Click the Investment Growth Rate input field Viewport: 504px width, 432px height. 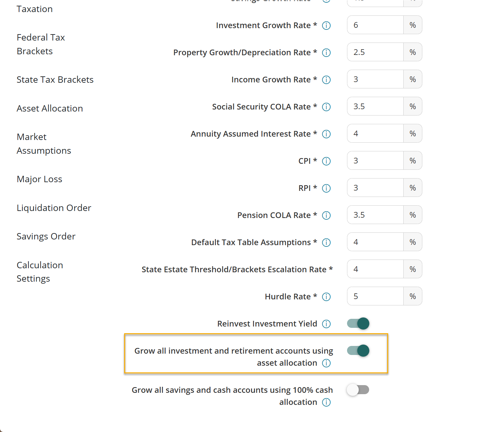(x=375, y=25)
